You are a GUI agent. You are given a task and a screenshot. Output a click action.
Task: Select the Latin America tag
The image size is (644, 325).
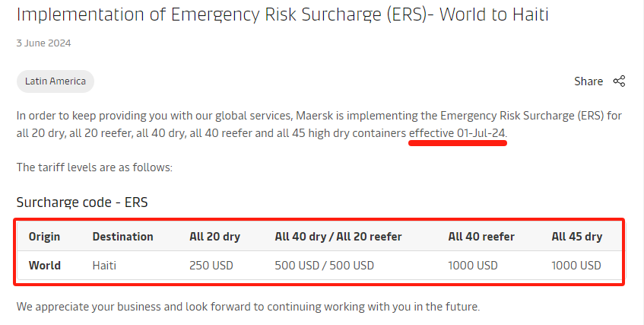click(56, 81)
